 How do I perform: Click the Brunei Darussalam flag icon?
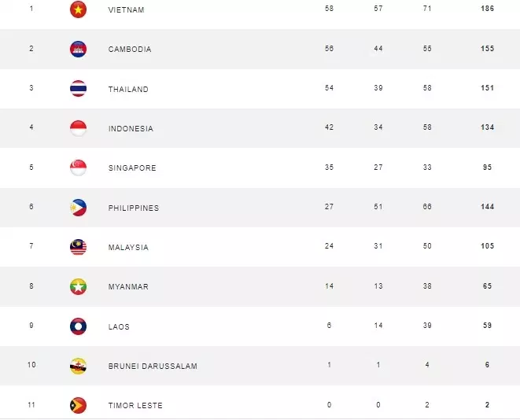point(78,366)
